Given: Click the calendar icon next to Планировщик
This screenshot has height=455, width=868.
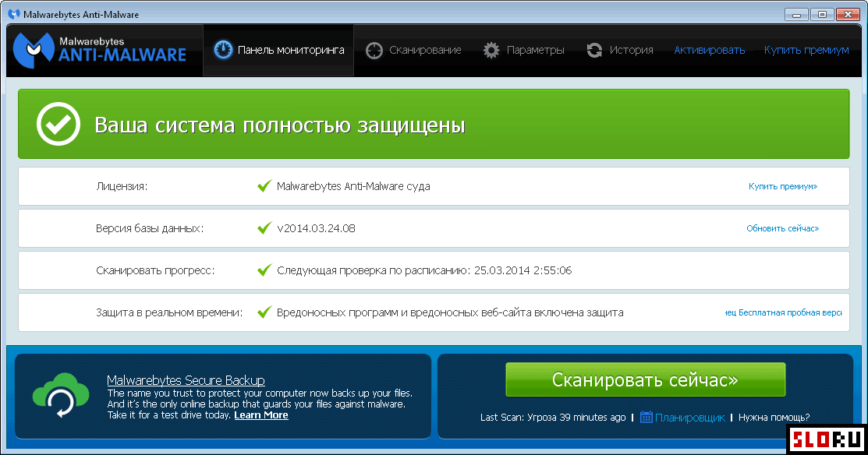Looking at the screenshot, I should 646,417.
